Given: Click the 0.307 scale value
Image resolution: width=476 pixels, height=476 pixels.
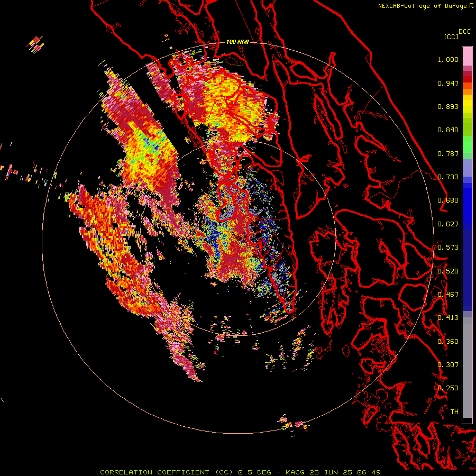Looking at the screenshot, I should point(448,364).
